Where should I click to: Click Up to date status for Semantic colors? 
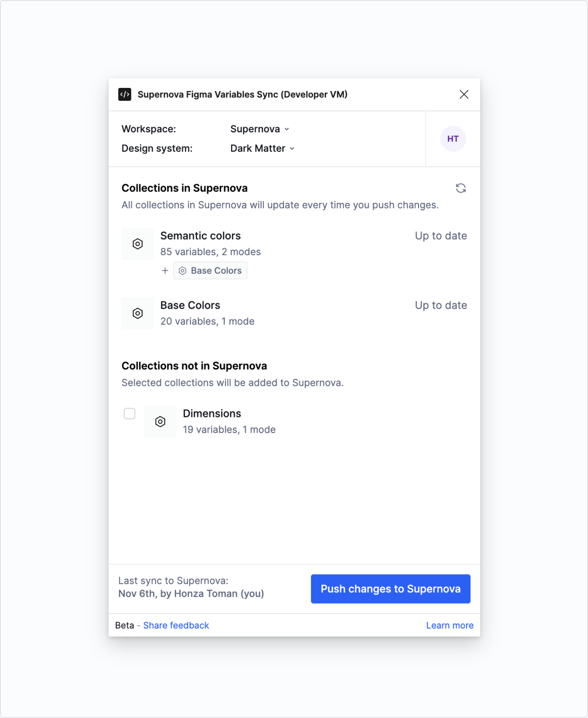[x=441, y=236]
